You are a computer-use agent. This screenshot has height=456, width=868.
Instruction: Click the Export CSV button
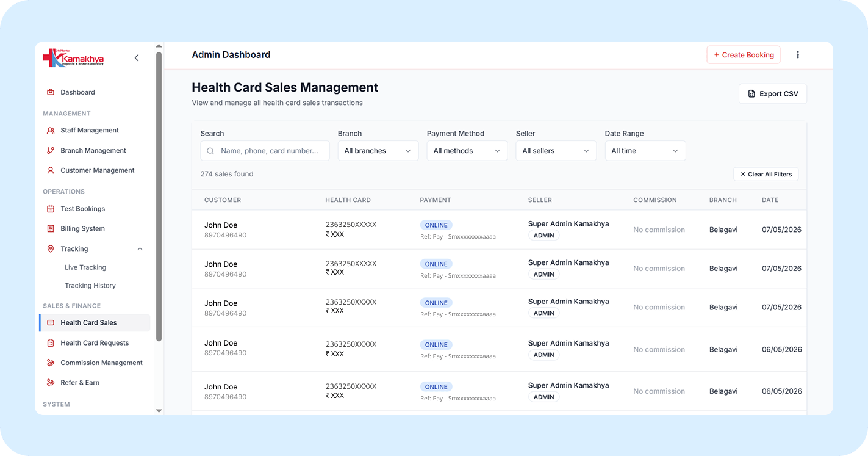(x=773, y=94)
